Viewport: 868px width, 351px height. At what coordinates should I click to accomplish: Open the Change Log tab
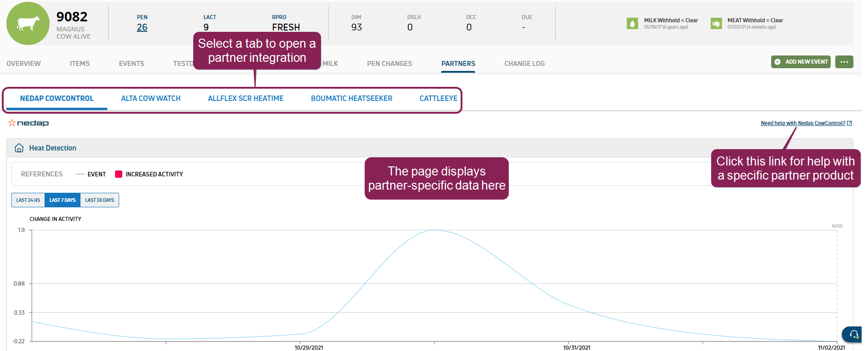(x=524, y=64)
